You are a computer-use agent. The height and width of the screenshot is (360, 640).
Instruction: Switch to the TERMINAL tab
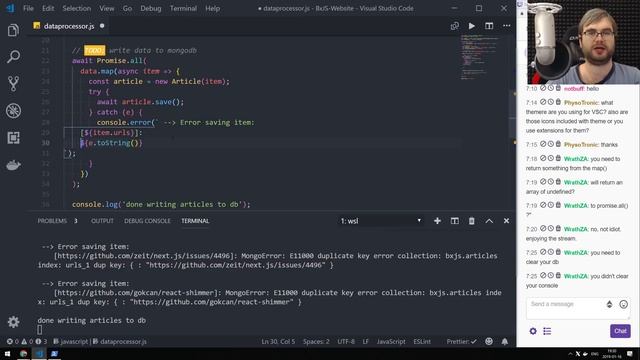point(195,221)
